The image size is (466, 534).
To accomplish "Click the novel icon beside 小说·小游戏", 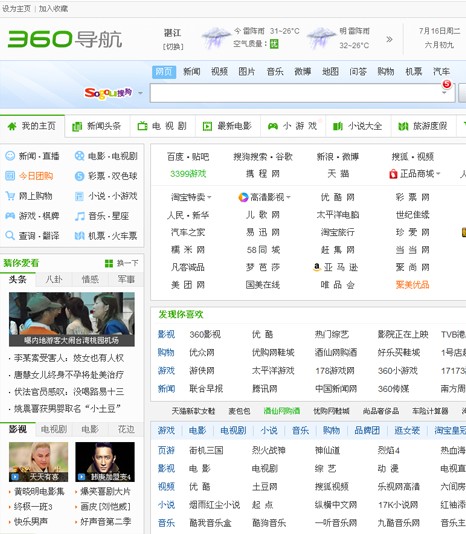I will (x=79, y=196).
